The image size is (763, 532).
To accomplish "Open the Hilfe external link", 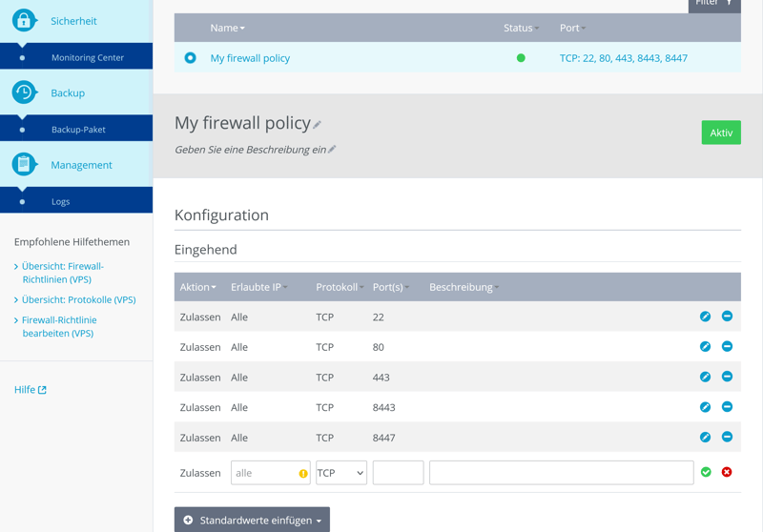I will coord(31,389).
